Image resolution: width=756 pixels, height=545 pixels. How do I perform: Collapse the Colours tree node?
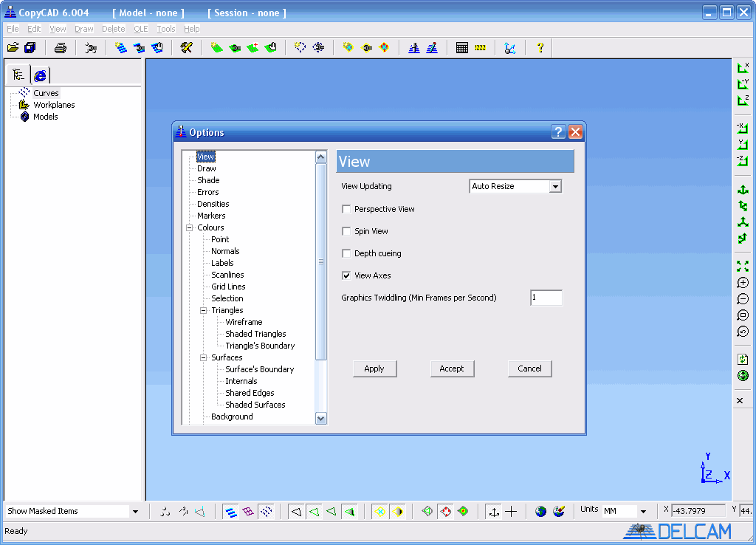(x=190, y=227)
